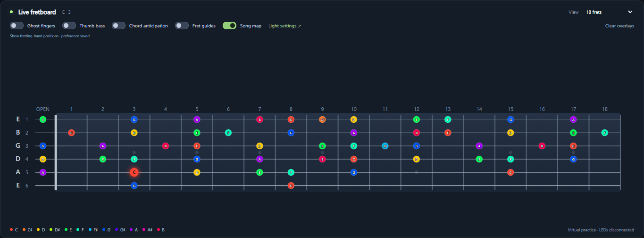
Task: Select the A marker on G string fret 2
Action: [x=103, y=146]
